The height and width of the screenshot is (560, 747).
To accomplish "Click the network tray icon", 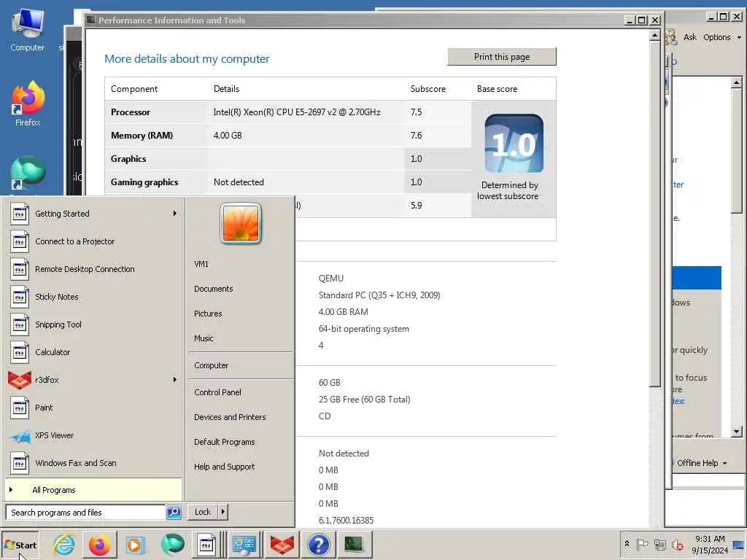I will (x=659, y=544).
